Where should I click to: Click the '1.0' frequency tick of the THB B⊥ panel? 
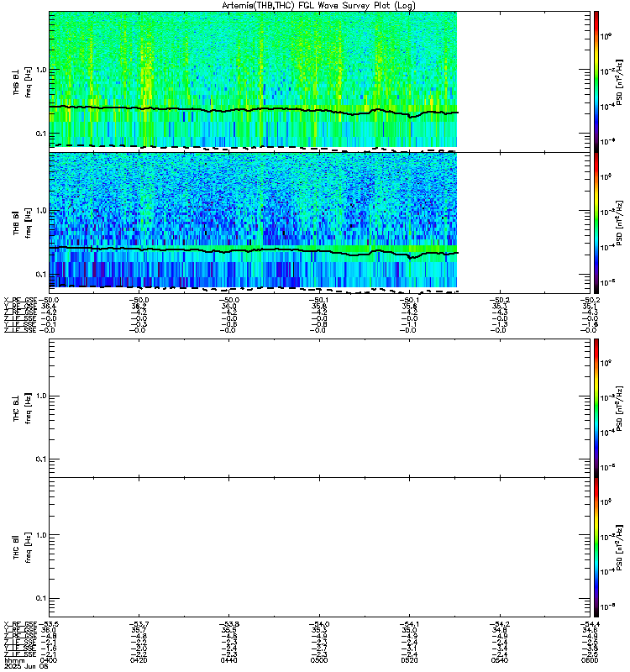tap(40, 70)
